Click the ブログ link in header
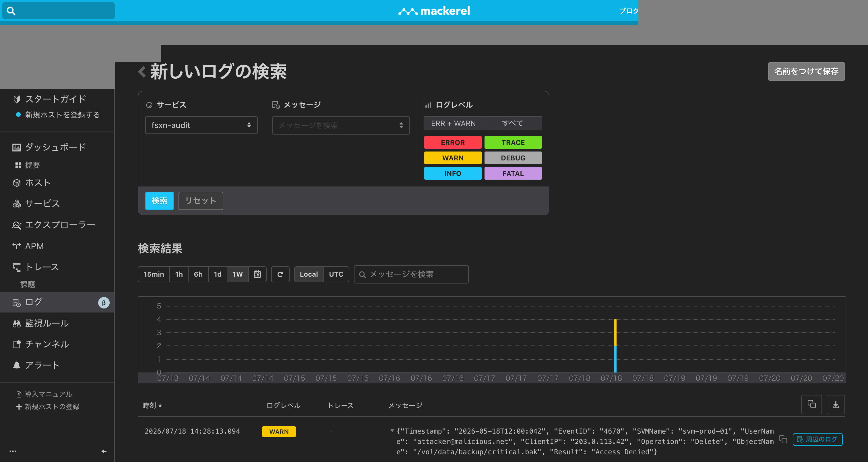 [629, 11]
